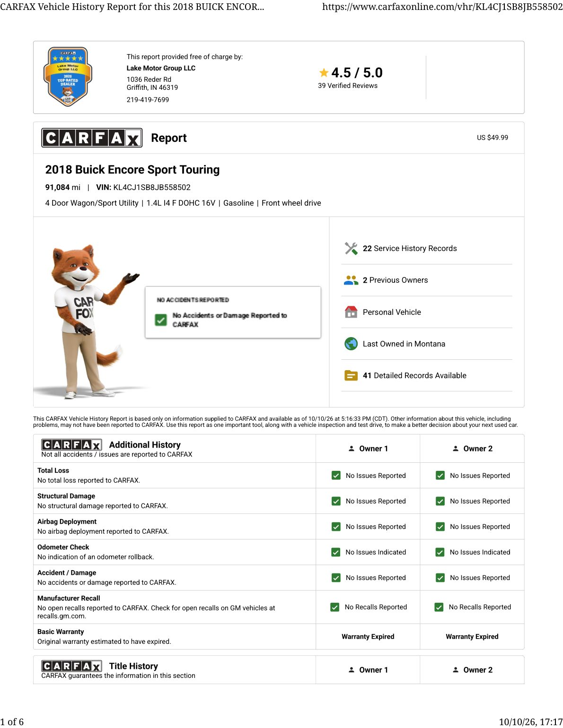Click the CARFAX logo beside Report
The width and height of the screenshot is (563, 728).
click(x=92, y=138)
